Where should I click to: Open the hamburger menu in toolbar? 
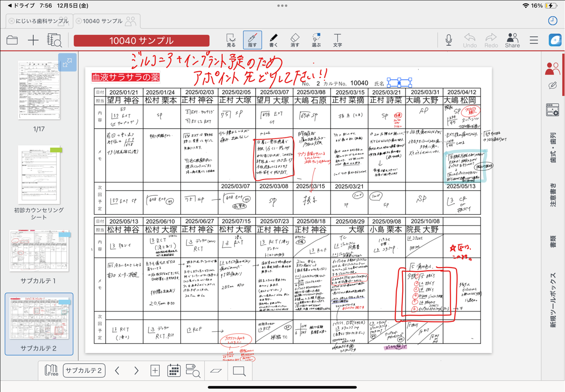tap(533, 40)
